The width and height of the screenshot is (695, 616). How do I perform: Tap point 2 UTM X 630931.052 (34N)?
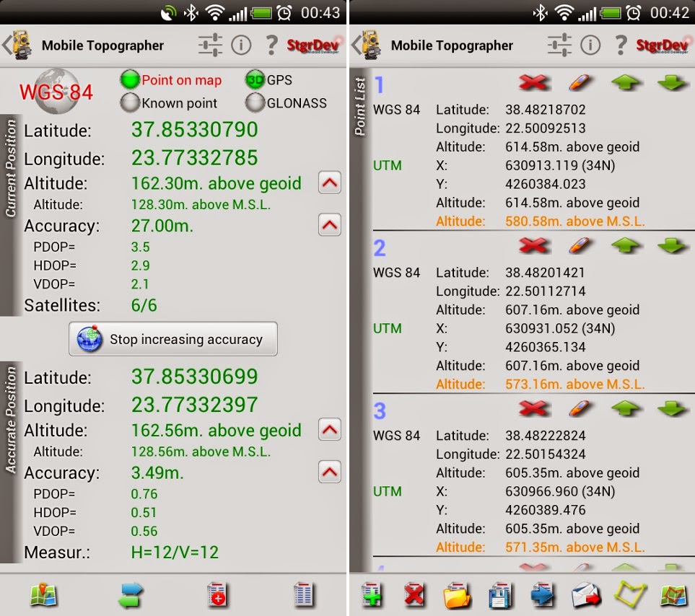[x=560, y=328]
